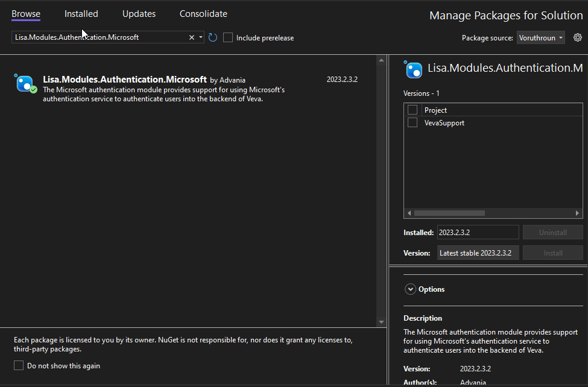Click the Uninstall button

click(x=553, y=233)
